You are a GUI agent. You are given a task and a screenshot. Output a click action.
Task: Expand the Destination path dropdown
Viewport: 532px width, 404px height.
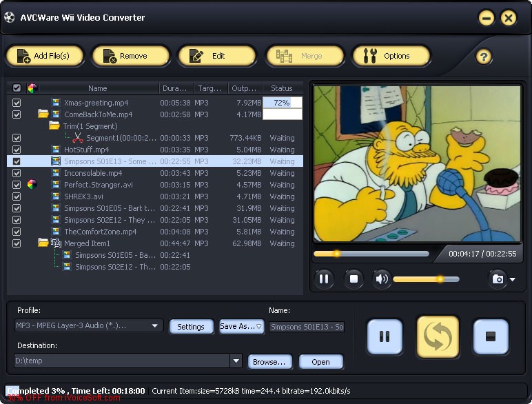click(236, 361)
